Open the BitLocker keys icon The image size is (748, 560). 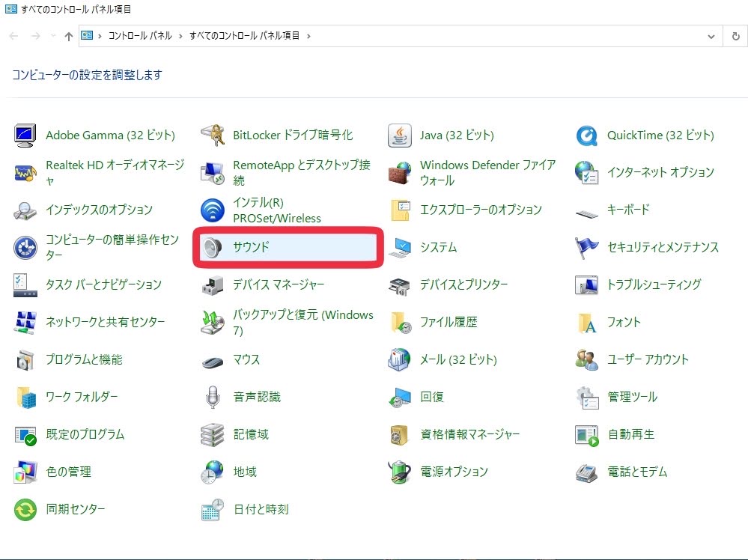click(213, 136)
